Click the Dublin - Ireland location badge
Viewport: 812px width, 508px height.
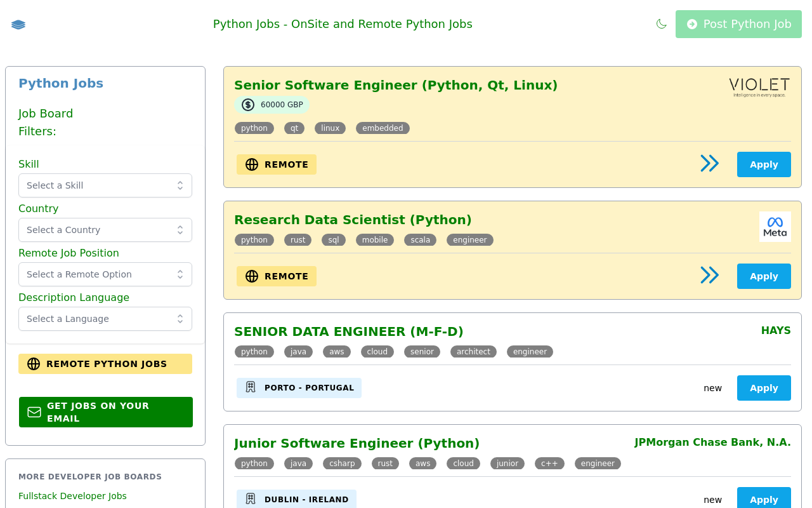coord(296,499)
